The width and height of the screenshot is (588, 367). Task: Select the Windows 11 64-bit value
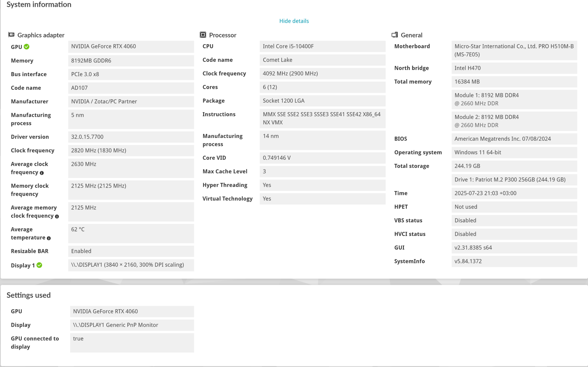[x=514, y=153]
